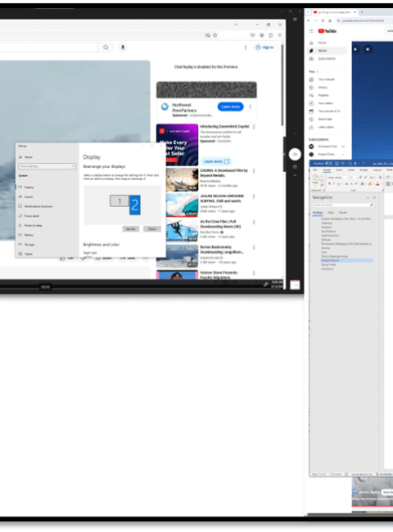The width and height of the screenshot is (393, 532).
Task: Click the YouTube search magnifier button
Action: click(x=106, y=47)
